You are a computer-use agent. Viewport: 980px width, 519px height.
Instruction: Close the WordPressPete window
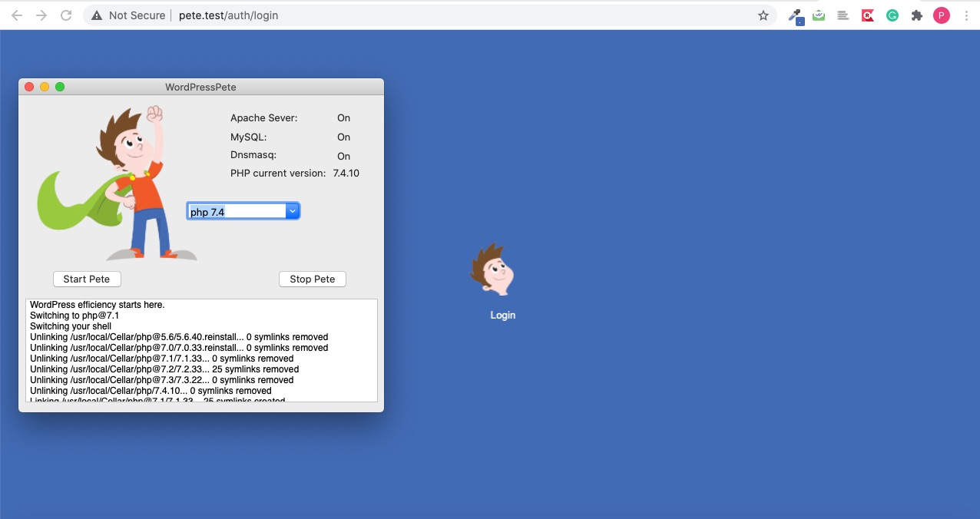pos(30,87)
